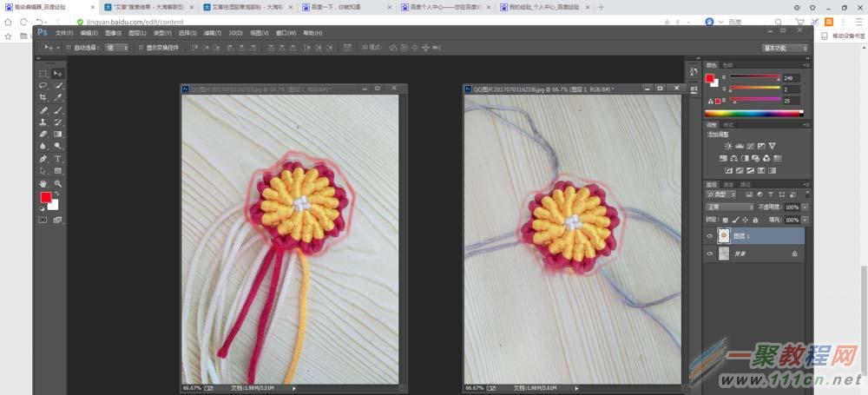
Task: Select the Hand tool
Action: coord(43,183)
